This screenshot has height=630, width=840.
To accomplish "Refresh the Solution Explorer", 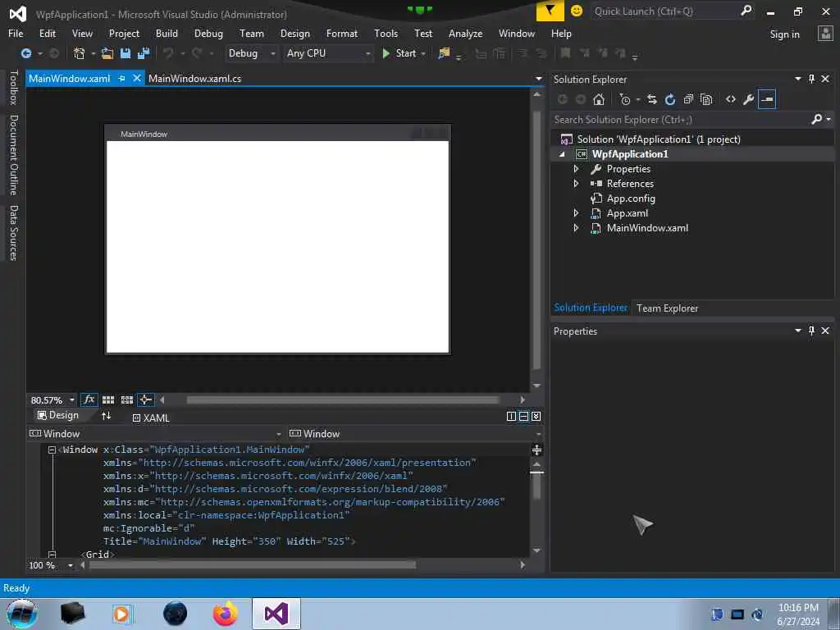I will pos(670,99).
